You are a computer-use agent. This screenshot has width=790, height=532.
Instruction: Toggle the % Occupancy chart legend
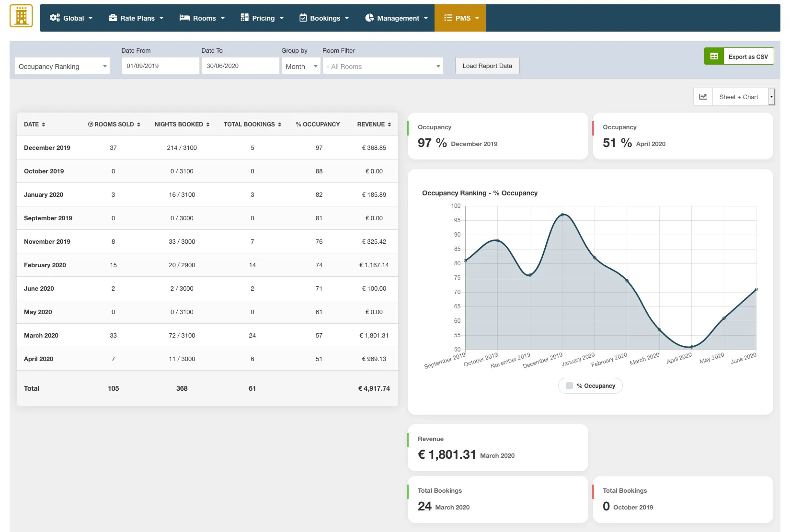pos(590,386)
